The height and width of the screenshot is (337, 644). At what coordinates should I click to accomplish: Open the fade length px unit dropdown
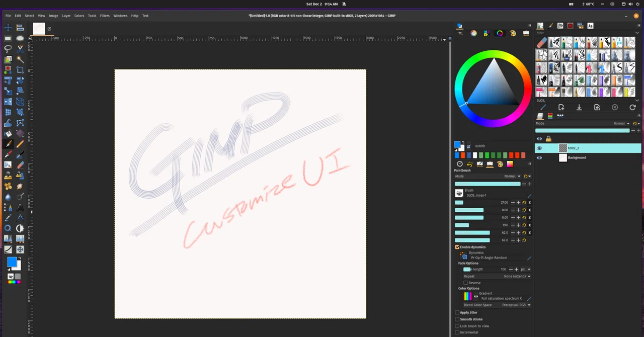click(x=526, y=269)
